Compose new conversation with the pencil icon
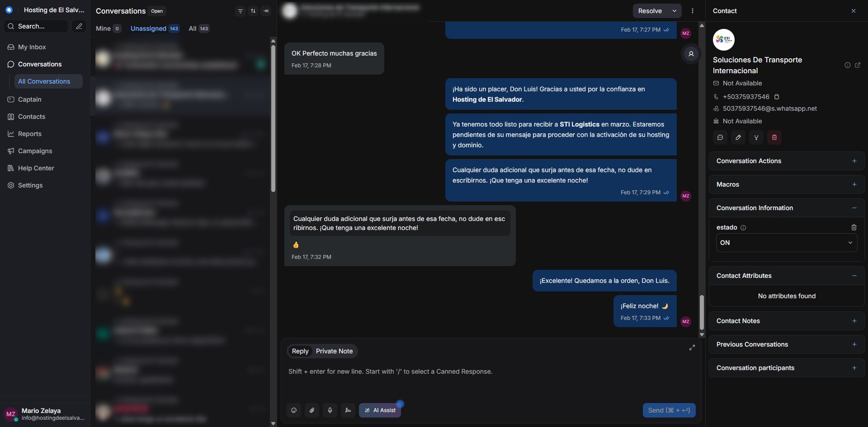Image resolution: width=868 pixels, height=427 pixels. click(x=79, y=26)
